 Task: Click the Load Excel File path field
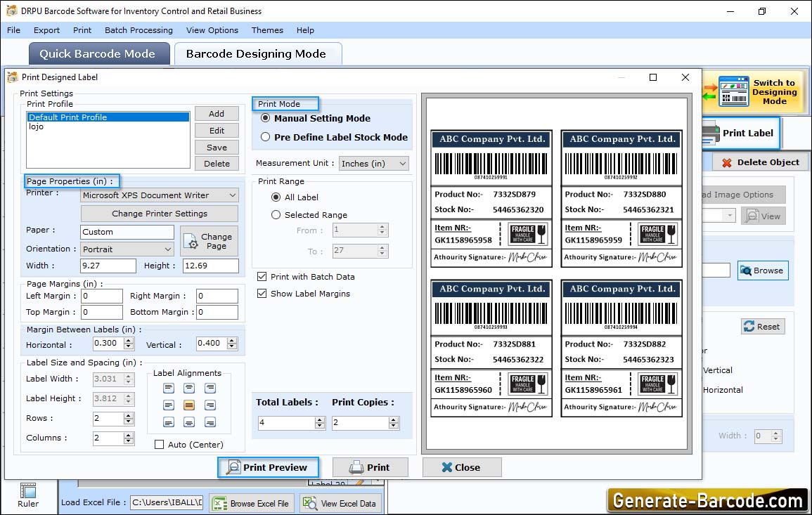[167, 502]
